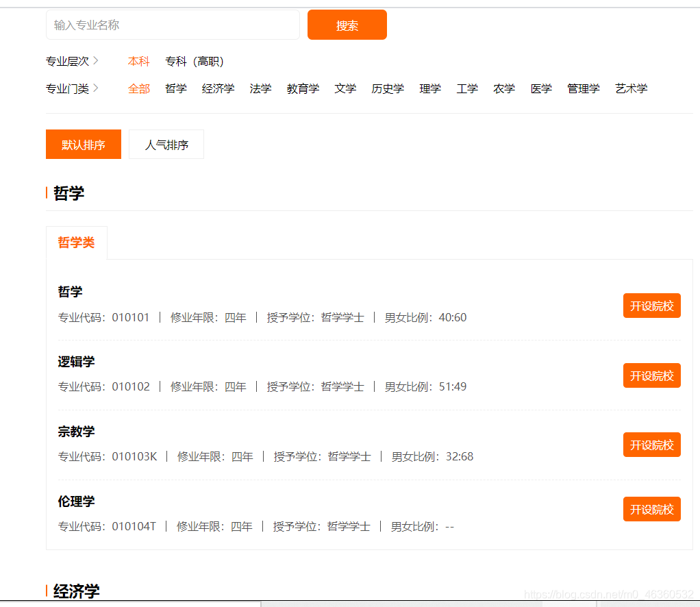Click the orange 搜索 button
This screenshot has width=700, height=607.
pos(347,25)
